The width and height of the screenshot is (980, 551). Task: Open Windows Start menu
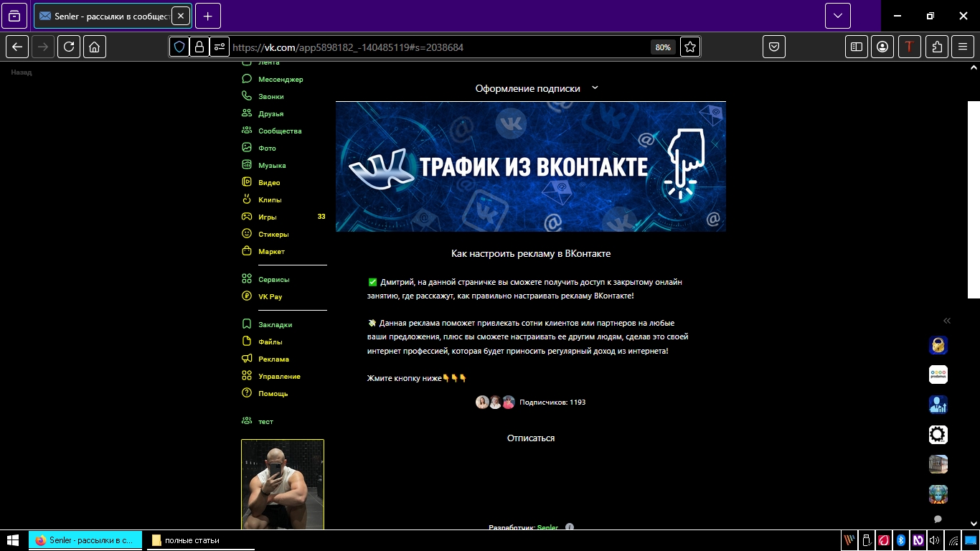point(13,540)
